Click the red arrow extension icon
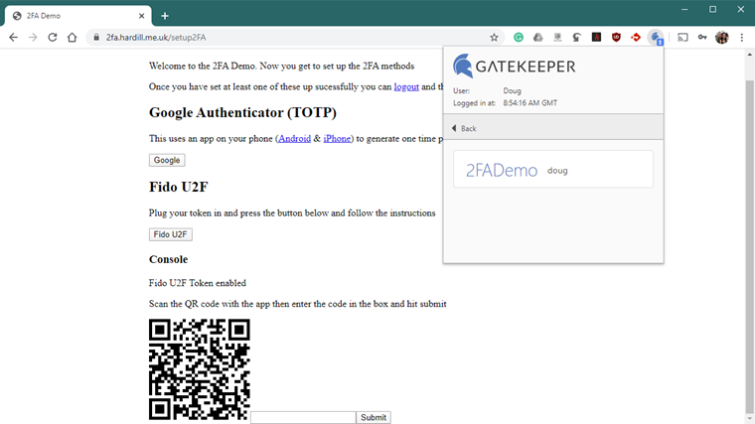This screenshot has width=755, height=424. [x=636, y=38]
